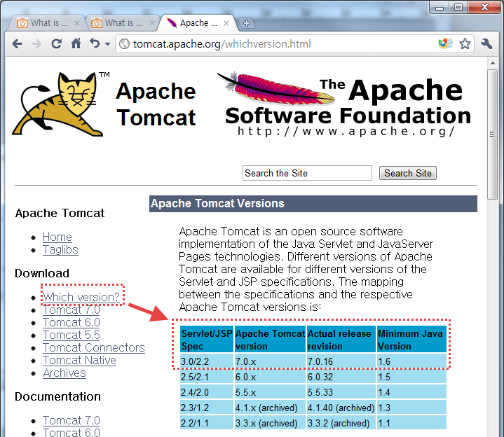504x437 pixels.
Task: Go forward with the browser forward arrow
Action: tap(36, 43)
